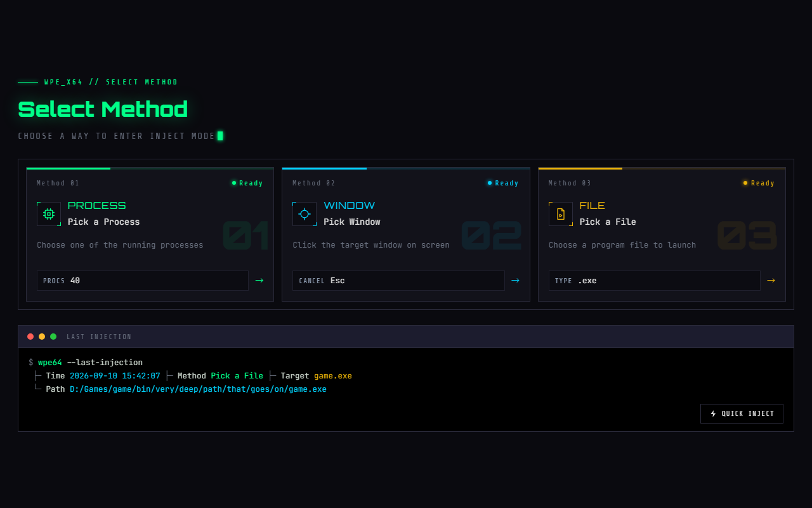Click the 'Pick a Process' subtitle
The image size is (812, 508).
(103, 222)
